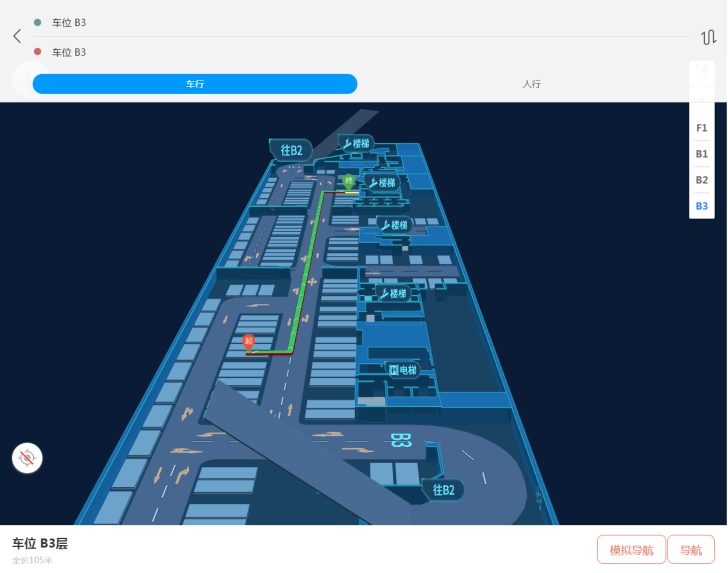
Task: Select the lowest 楼梯 stairs marker
Action: (391, 293)
